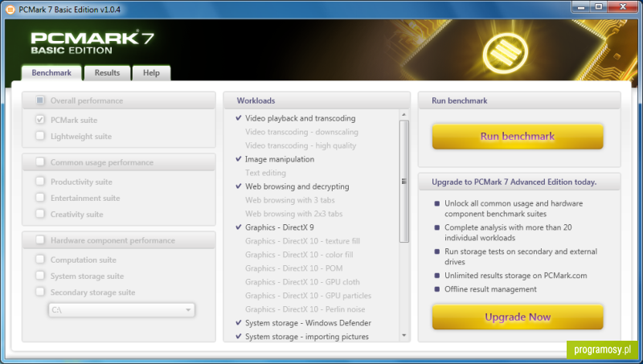Select Web browsing with 2x3 tabs row
Viewport: 643px width, 364px height.
click(293, 214)
